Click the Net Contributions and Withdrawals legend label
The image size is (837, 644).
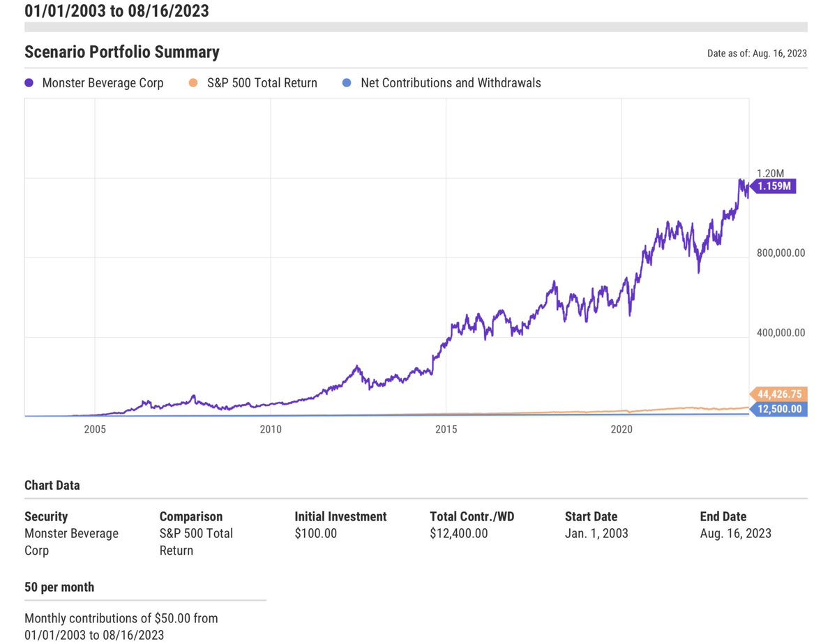click(451, 83)
